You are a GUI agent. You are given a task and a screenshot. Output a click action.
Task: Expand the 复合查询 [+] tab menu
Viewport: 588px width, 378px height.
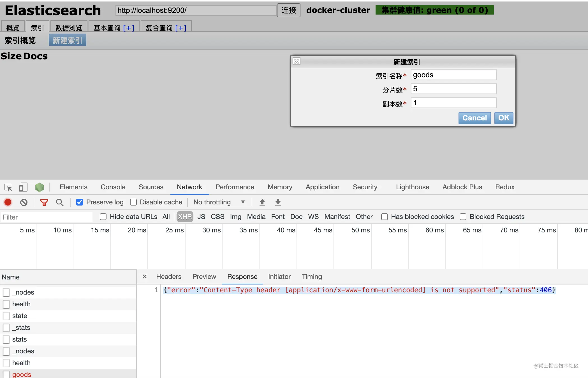click(x=166, y=27)
